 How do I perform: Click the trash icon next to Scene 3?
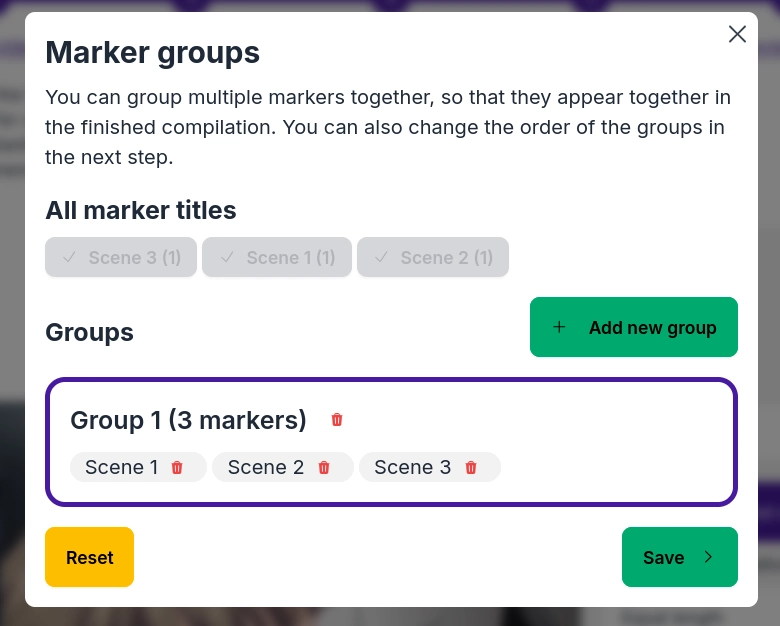coord(471,467)
